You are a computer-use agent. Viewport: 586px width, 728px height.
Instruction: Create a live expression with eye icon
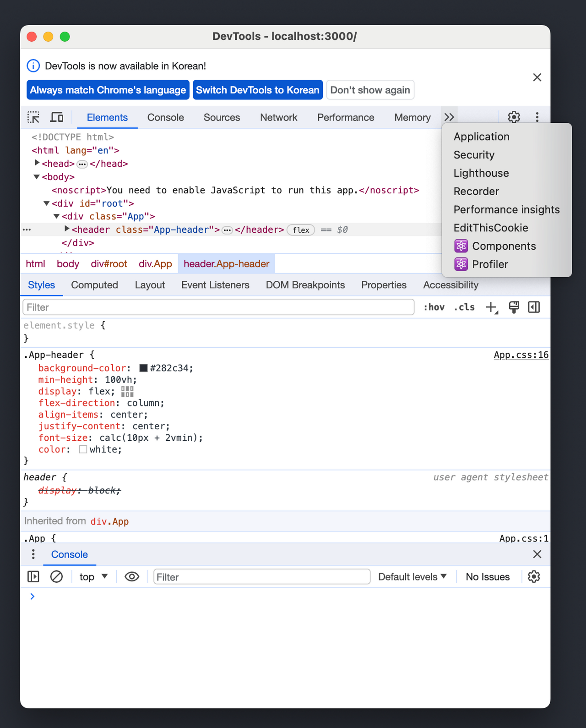[132, 576]
